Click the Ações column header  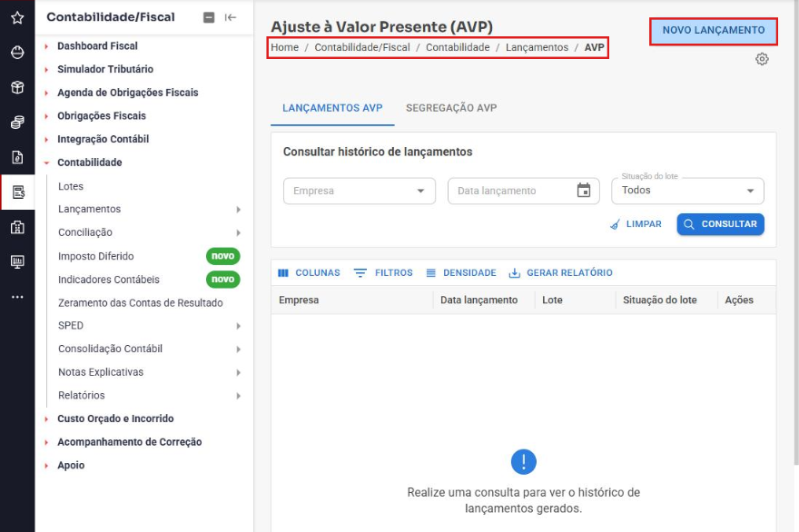tap(746, 300)
